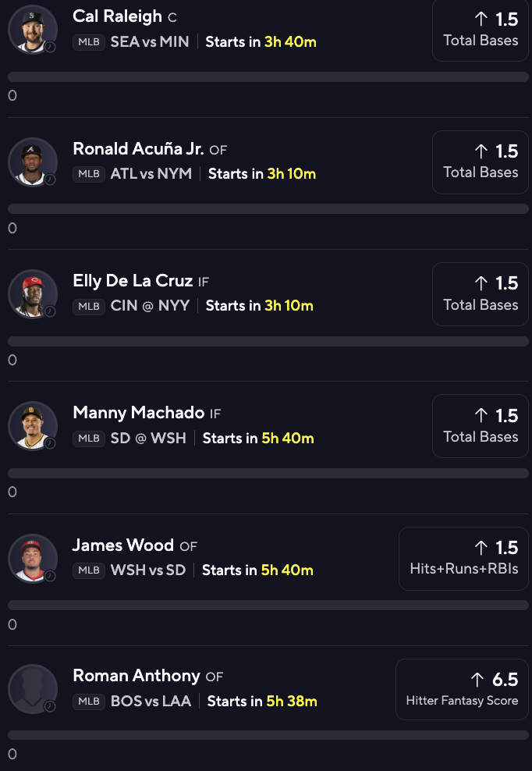Click Elly De La Cruz's clock badge icon
The height and width of the screenshot is (771, 532).
(50, 311)
